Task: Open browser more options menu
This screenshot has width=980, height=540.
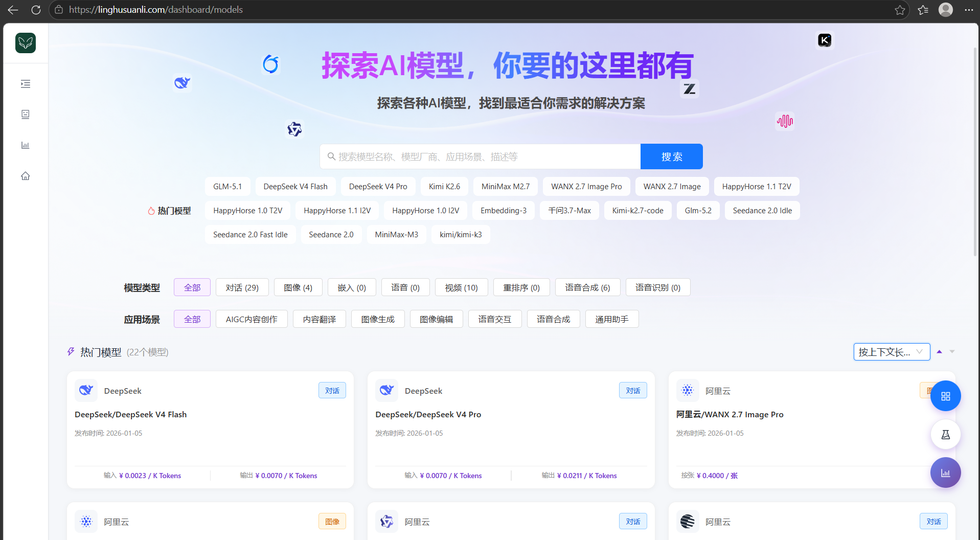Action: [x=969, y=10]
